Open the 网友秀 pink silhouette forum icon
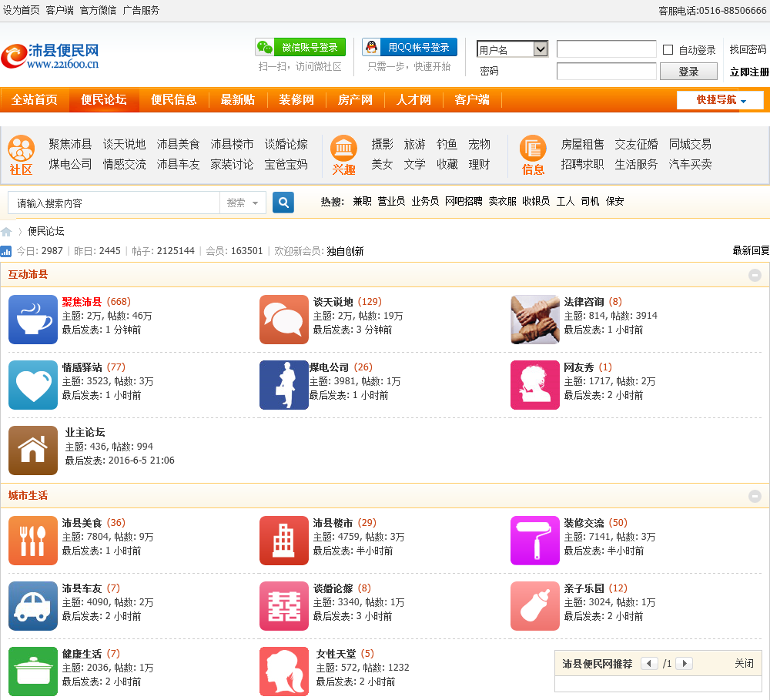Screen dimensions: 770x700 535,384
